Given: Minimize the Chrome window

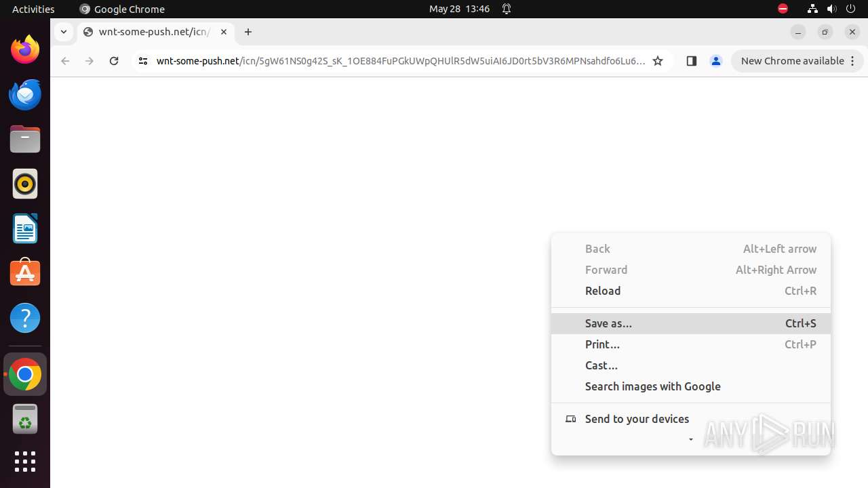Looking at the screenshot, I should (x=798, y=32).
